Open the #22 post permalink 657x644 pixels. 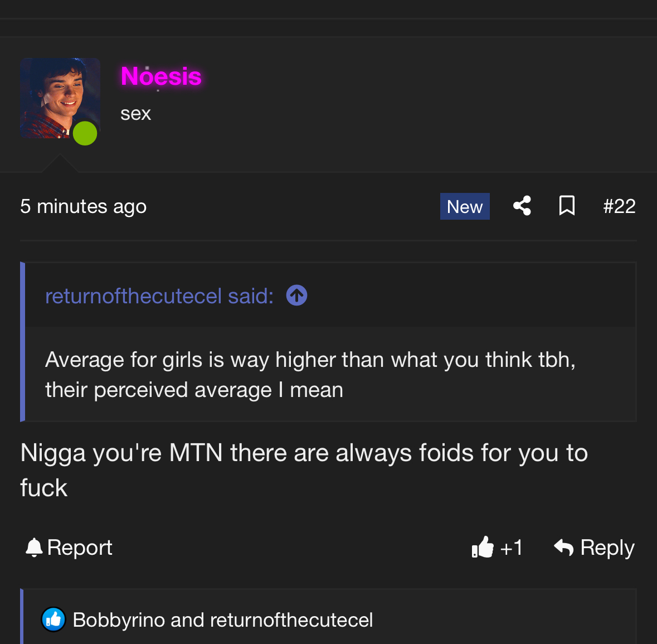tap(619, 206)
